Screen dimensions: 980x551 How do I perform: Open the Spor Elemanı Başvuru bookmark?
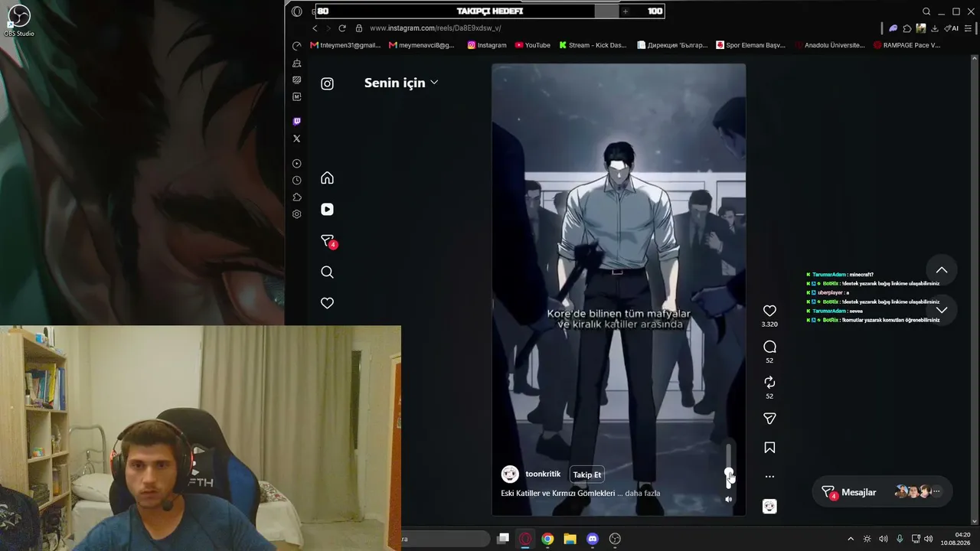click(750, 45)
